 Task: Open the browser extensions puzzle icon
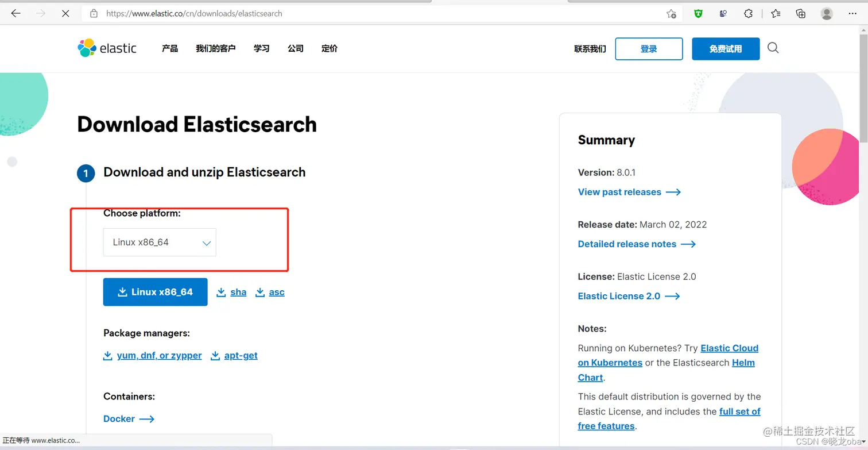pyautogui.click(x=748, y=13)
